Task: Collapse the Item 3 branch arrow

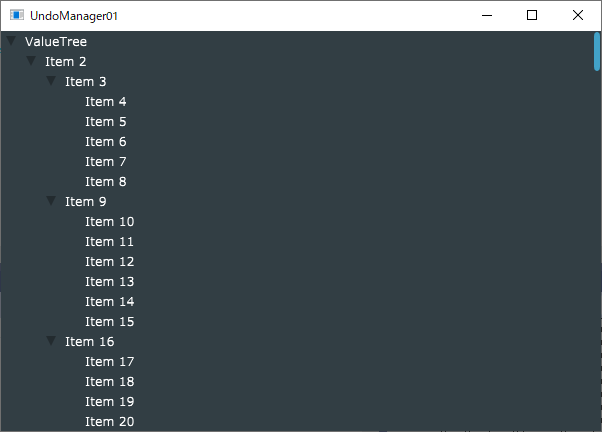Action: click(51, 81)
